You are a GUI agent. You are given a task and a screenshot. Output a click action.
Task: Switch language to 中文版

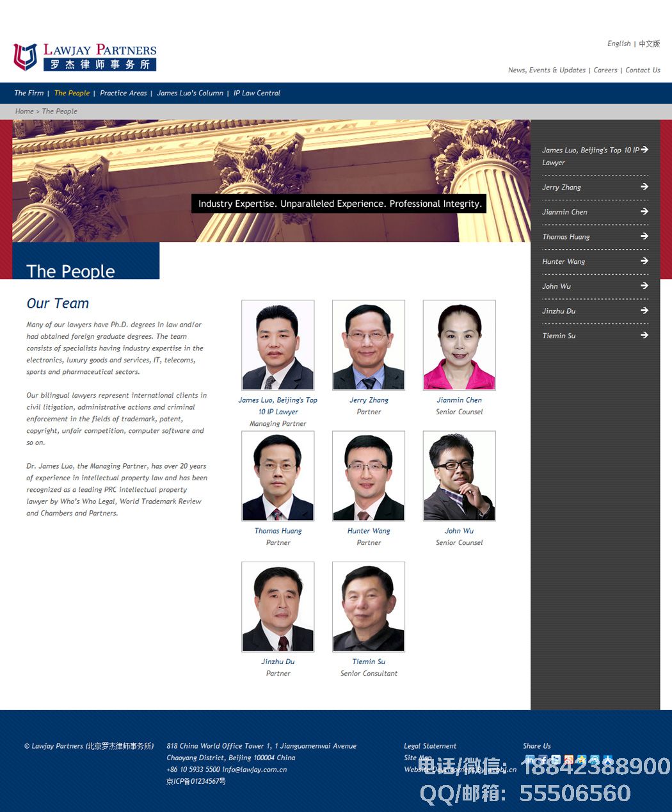(x=649, y=44)
